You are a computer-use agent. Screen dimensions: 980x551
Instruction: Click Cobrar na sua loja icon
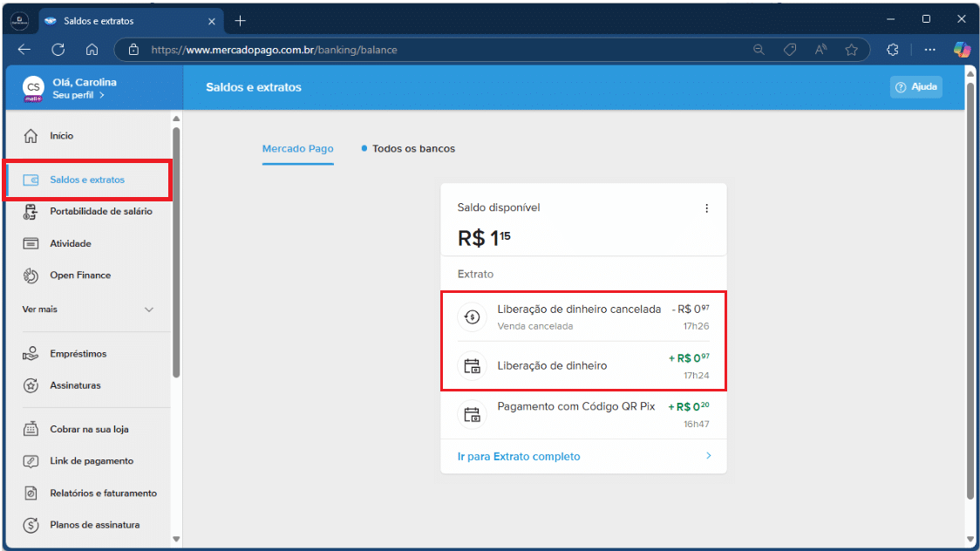click(31, 430)
